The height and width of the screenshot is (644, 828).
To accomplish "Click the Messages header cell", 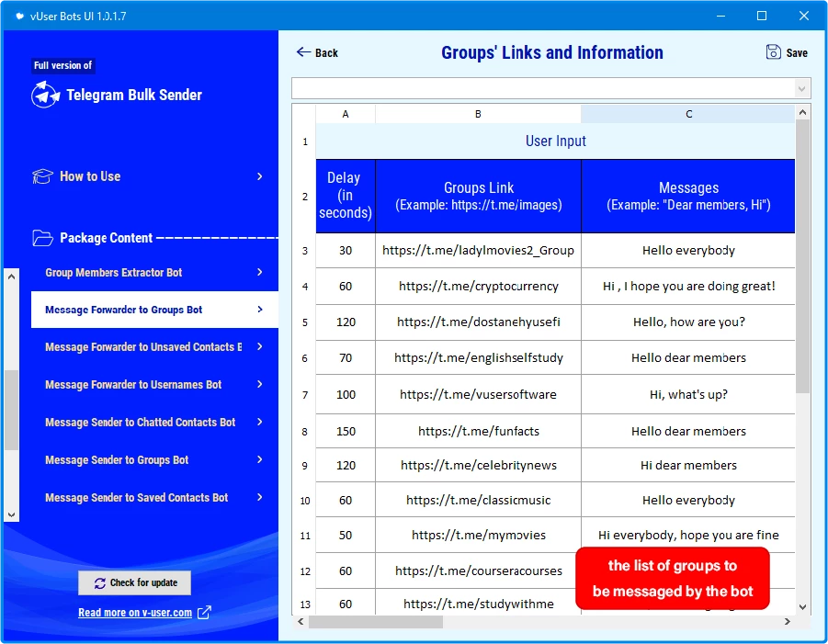I will (688, 196).
